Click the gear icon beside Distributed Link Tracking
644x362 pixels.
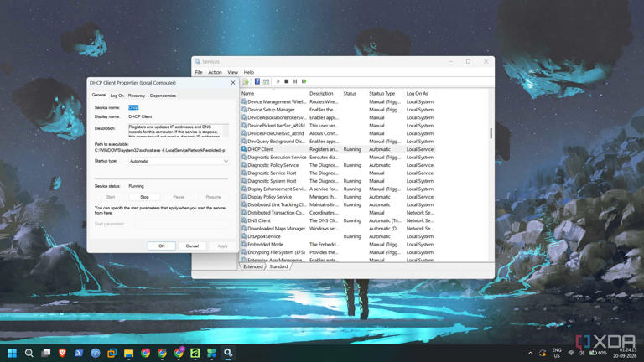244,204
